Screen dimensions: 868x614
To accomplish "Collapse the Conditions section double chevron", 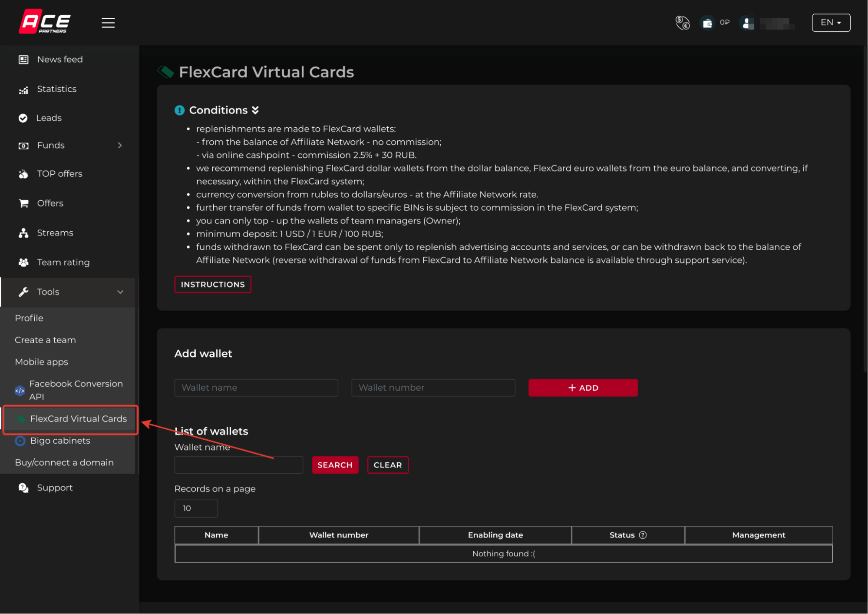I will tap(255, 110).
